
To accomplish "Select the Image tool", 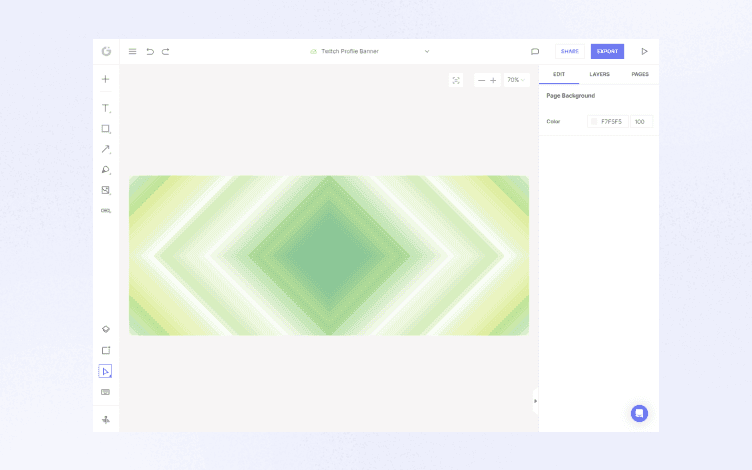I will point(106,190).
